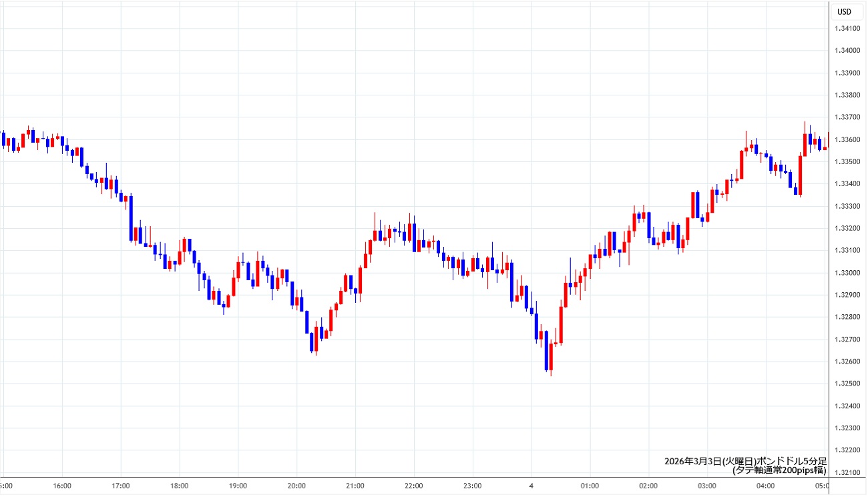Click the 16:00 time axis label
The height and width of the screenshot is (497, 868).
(62, 486)
